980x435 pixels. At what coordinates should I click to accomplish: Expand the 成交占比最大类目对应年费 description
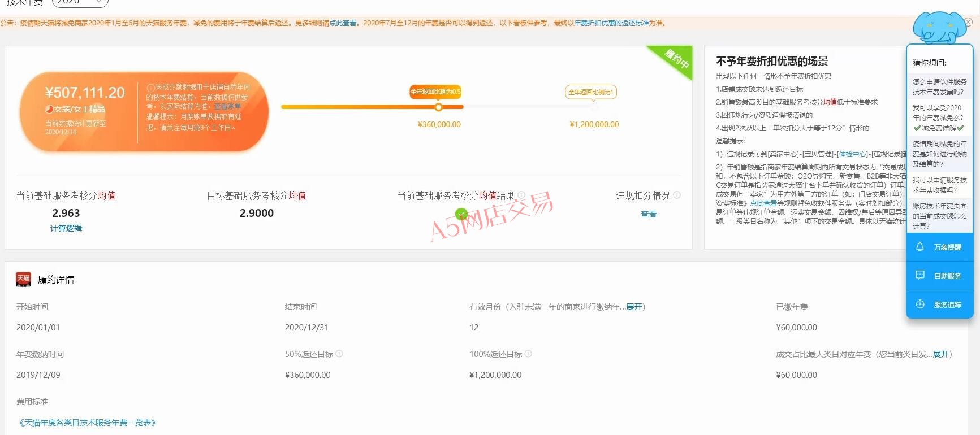click(941, 354)
